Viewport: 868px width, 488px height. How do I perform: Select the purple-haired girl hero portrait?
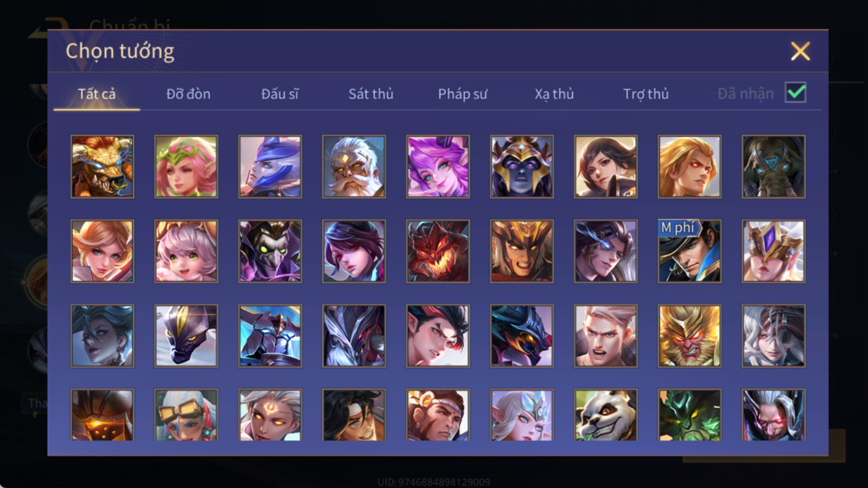(x=438, y=167)
